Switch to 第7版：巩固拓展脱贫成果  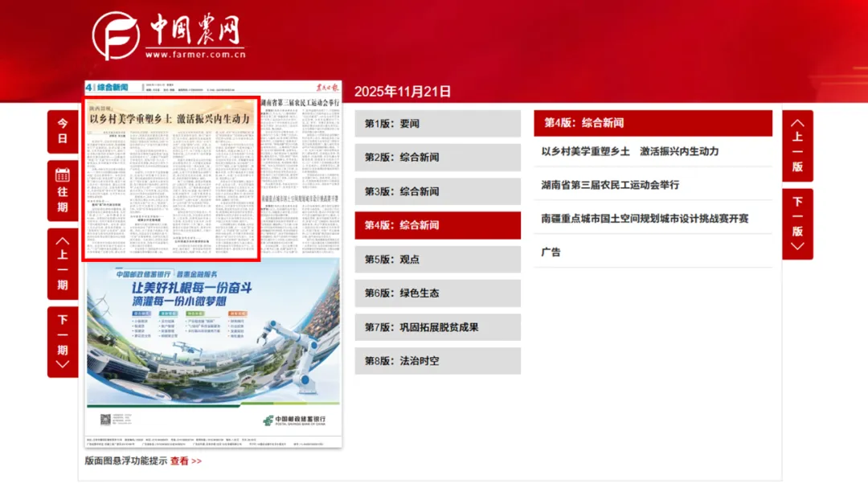pos(437,327)
